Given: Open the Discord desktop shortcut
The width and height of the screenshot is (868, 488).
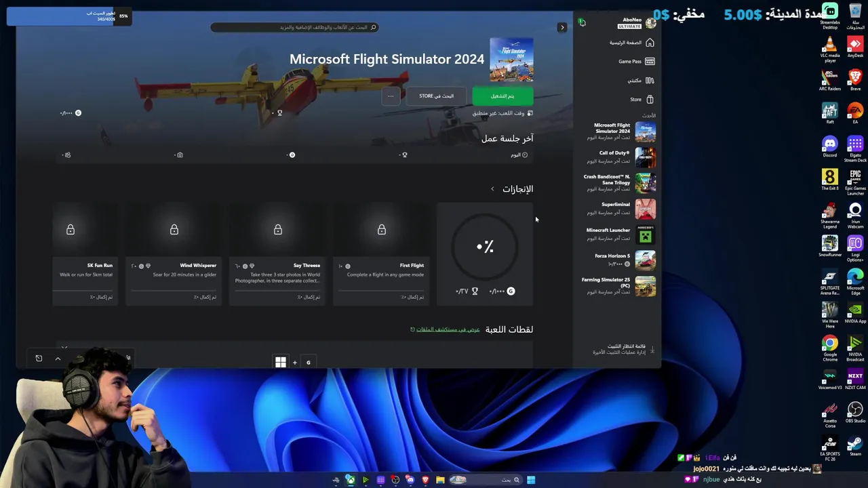Looking at the screenshot, I should (x=830, y=146).
